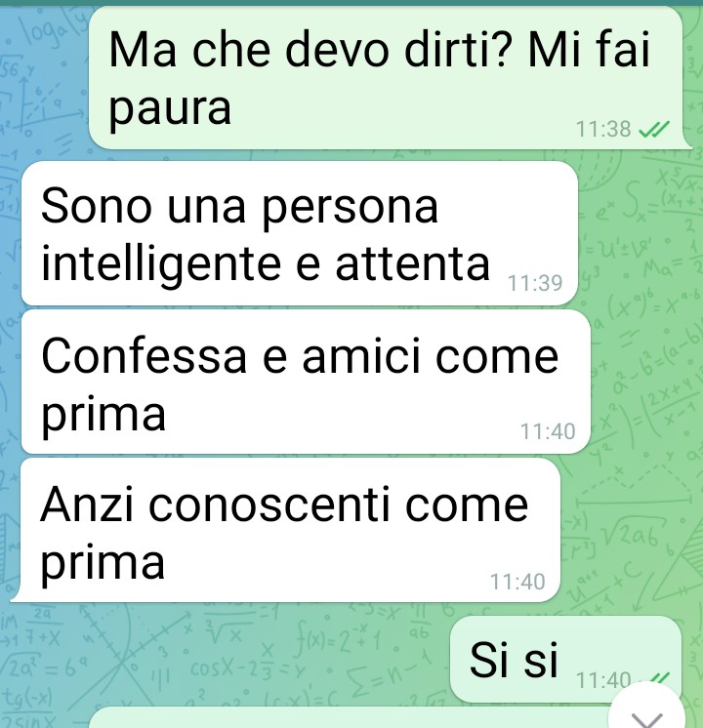The height and width of the screenshot is (728, 703).
Task: Click the word "Confessa" in the chat
Action: tap(144, 356)
